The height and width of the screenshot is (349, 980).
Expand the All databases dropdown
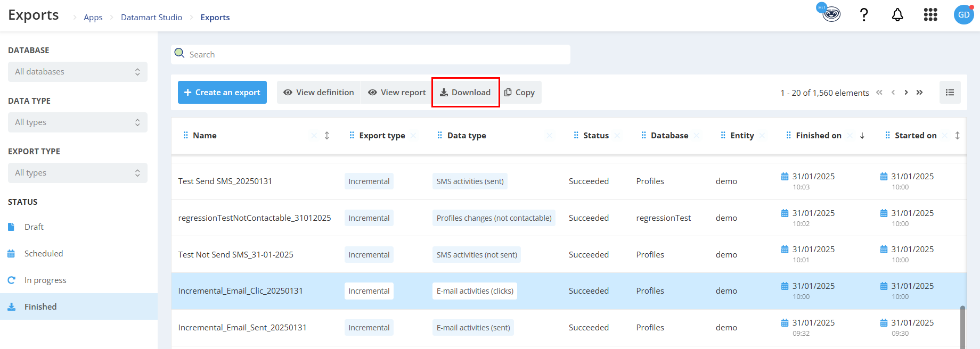(78, 72)
